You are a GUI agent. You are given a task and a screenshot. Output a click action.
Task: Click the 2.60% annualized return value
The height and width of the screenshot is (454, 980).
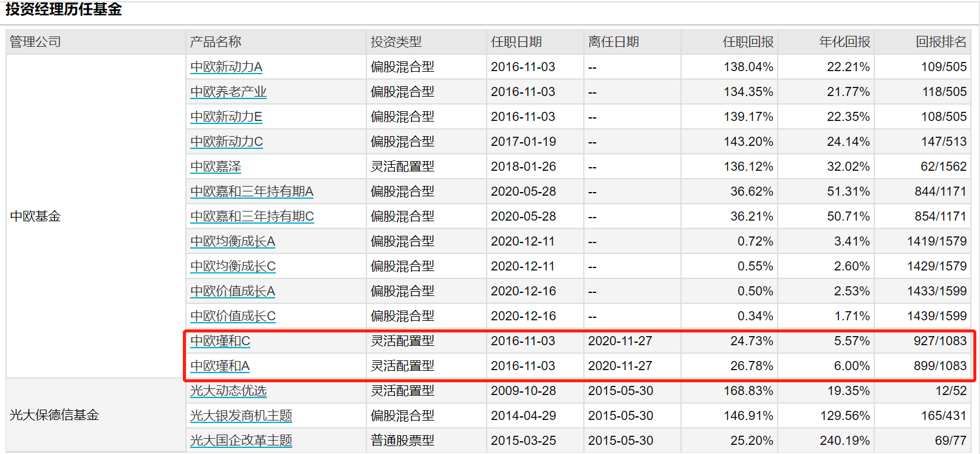tap(852, 266)
